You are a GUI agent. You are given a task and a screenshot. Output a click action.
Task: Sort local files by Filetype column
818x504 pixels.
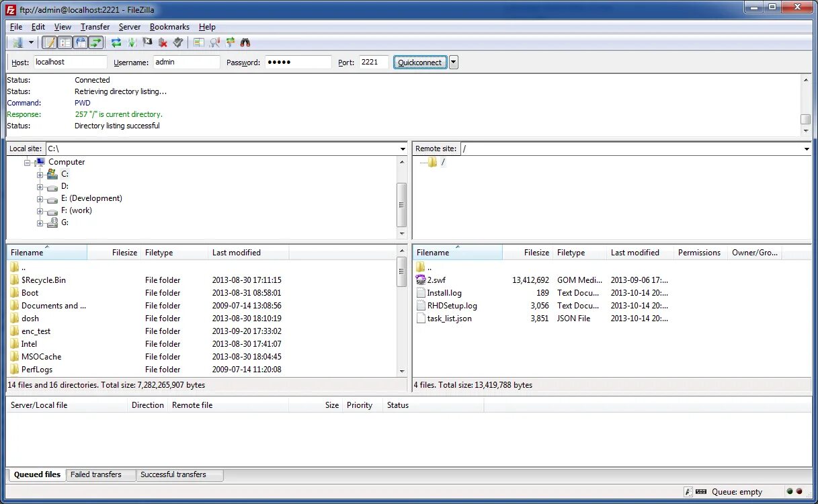click(x=174, y=253)
